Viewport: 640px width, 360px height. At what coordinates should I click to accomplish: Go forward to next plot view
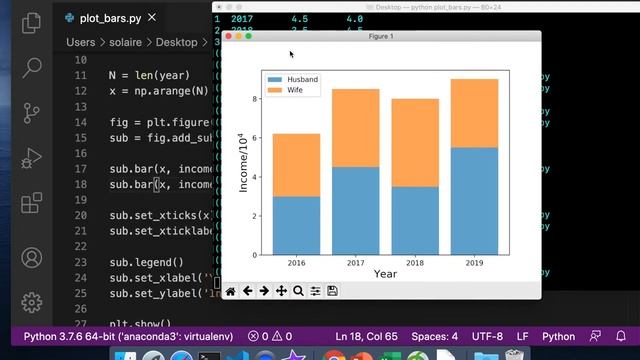tap(264, 291)
